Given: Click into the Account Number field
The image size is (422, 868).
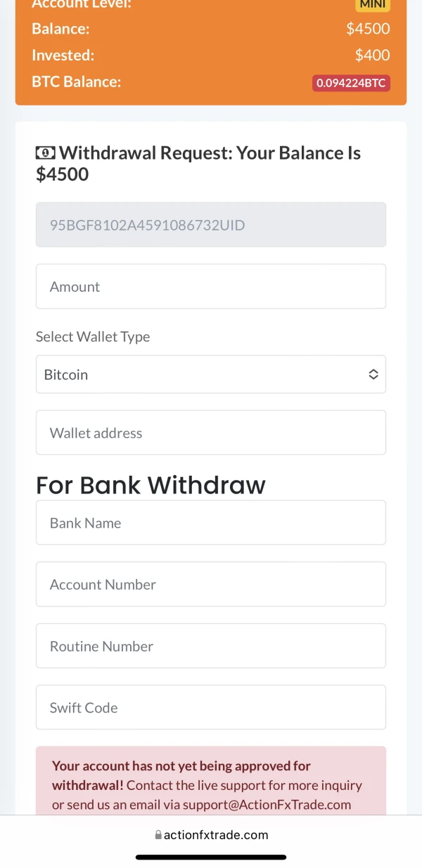Looking at the screenshot, I should 211,584.
